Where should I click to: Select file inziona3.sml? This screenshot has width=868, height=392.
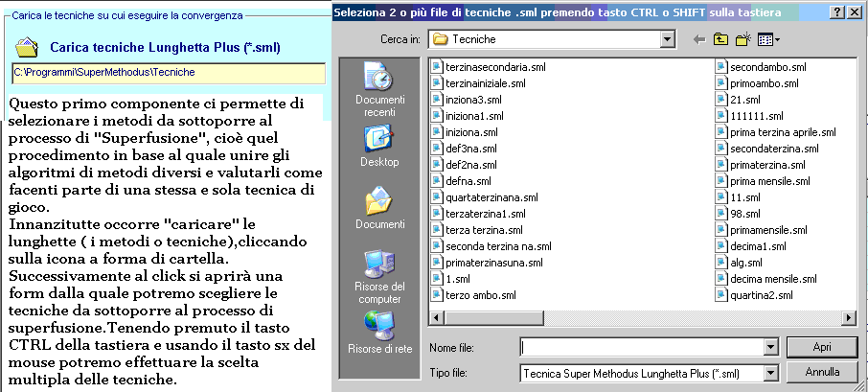tap(467, 101)
